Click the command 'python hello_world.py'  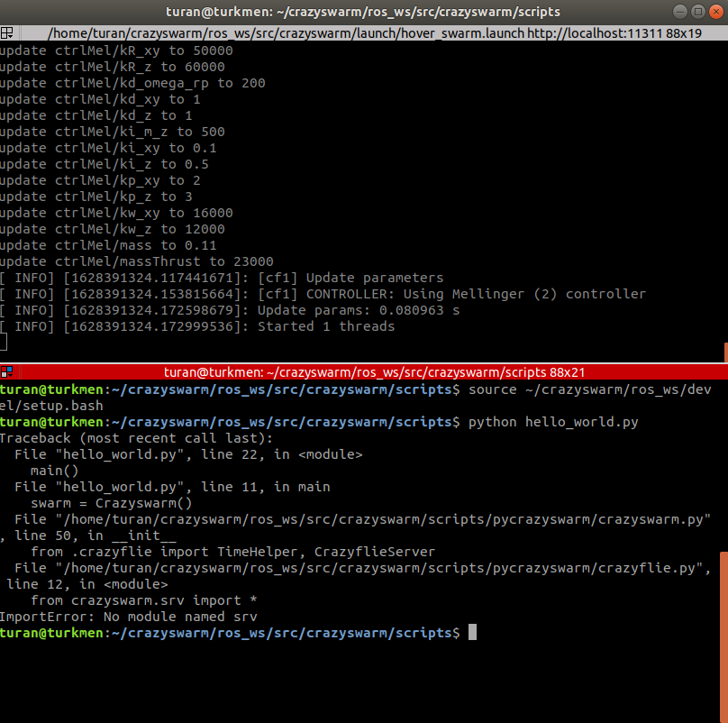click(x=553, y=422)
